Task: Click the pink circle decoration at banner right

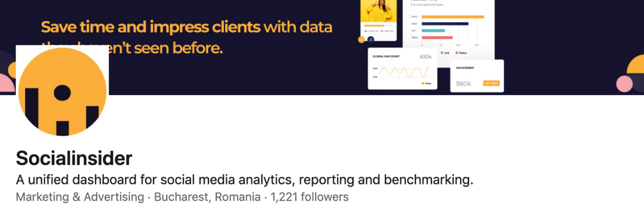Action: (x=624, y=84)
